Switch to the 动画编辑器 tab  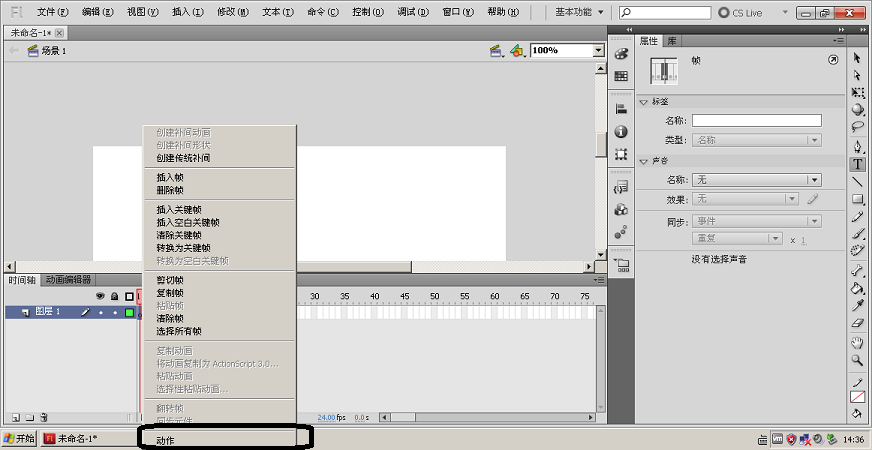[x=68, y=280]
